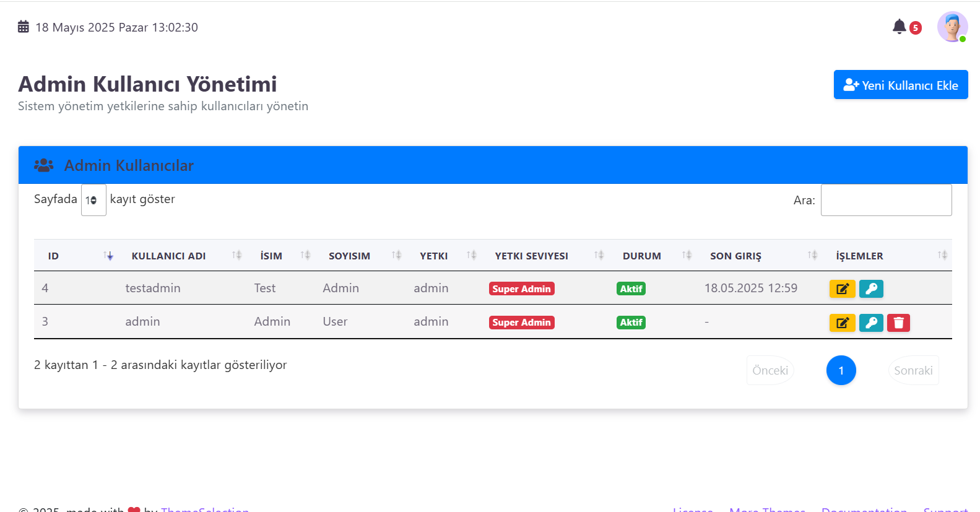Edit the testadmin user

pos(842,289)
